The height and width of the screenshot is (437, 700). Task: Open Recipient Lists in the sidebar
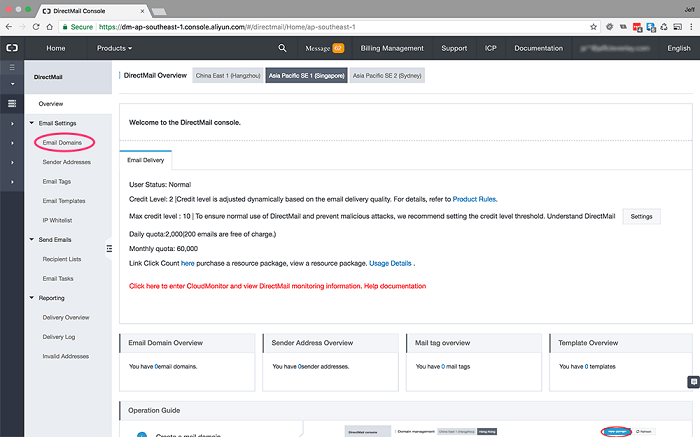point(62,259)
